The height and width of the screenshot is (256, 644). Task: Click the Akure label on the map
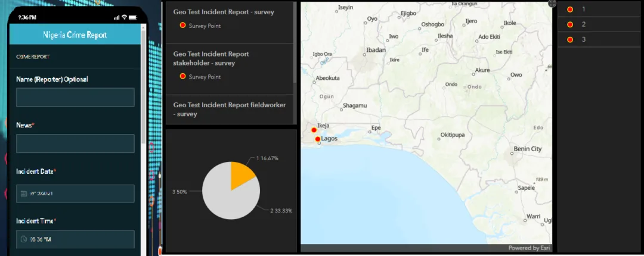point(482,70)
